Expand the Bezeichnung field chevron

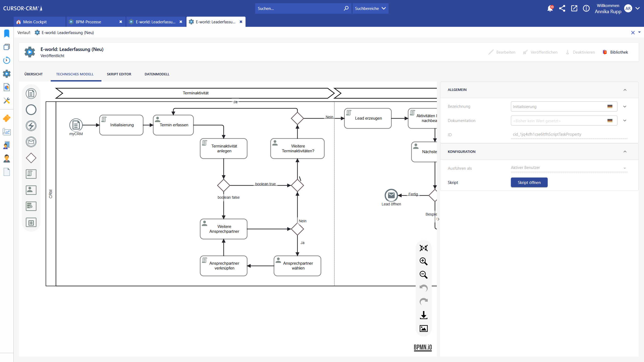tap(625, 107)
